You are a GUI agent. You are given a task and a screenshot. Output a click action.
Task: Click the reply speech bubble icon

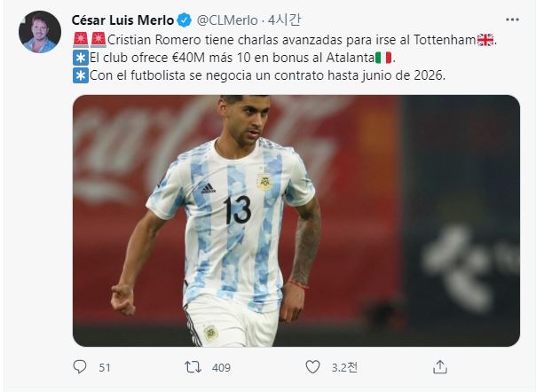point(80,366)
